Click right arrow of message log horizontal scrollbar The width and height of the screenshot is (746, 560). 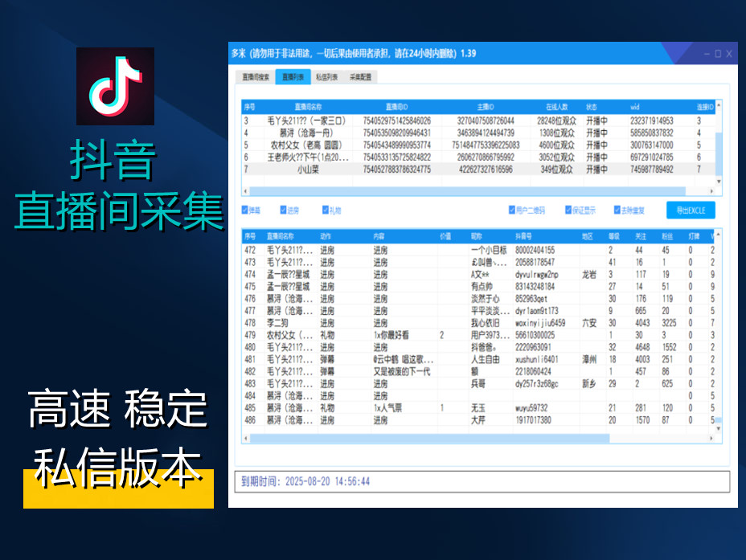click(711, 439)
